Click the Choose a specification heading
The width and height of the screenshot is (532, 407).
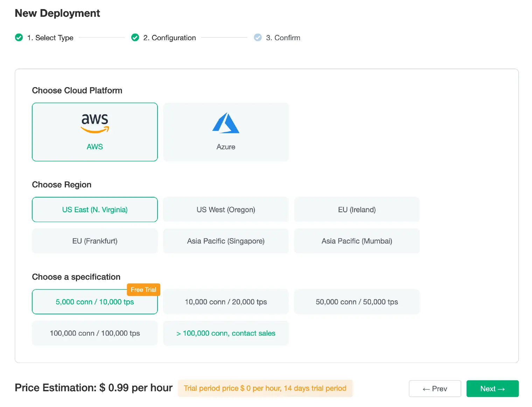click(x=76, y=277)
